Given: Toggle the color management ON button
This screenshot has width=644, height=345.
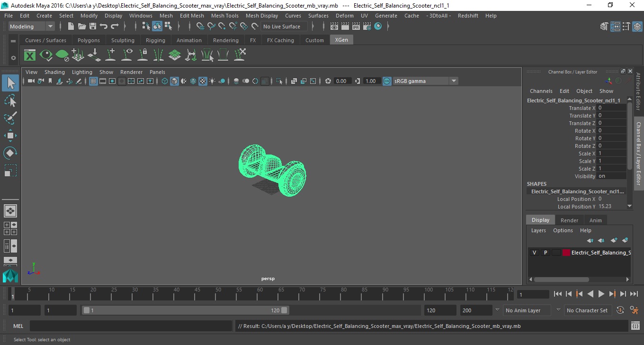Looking at the screenshot, I should 387,81.
